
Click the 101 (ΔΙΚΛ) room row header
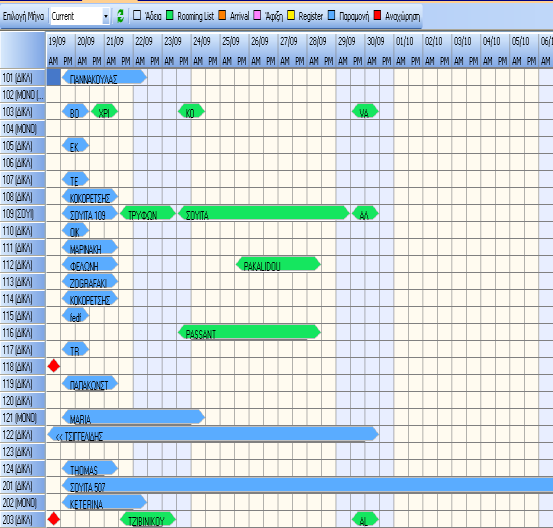tap(23, 77)
